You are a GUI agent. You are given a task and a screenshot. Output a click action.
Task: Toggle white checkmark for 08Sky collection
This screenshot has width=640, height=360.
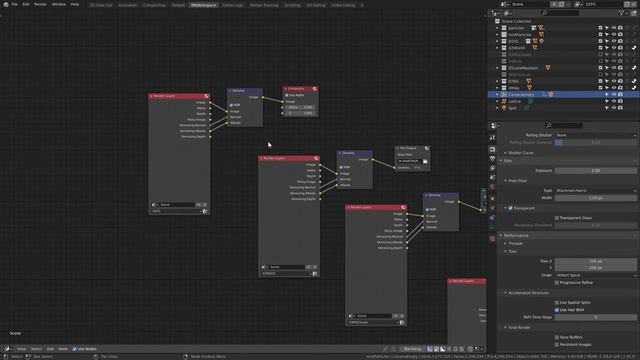point(634,88)
